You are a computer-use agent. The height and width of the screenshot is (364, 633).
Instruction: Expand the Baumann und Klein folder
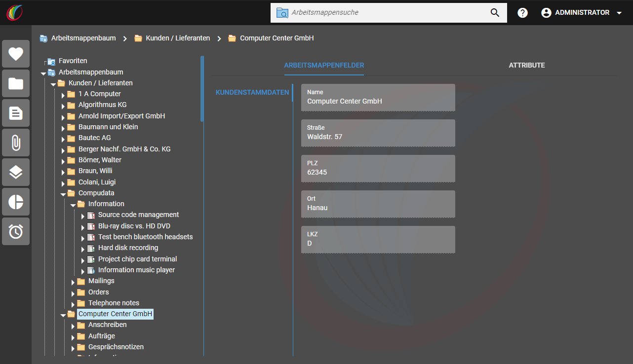pyautogui.click(x=63, y=128)
